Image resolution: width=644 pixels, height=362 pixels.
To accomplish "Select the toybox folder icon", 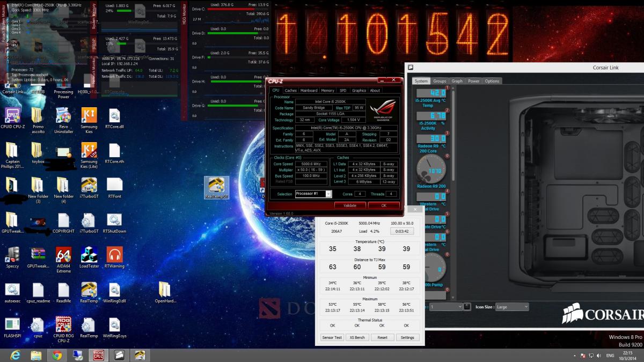I will pyautogui.click(x=38, y=153).
